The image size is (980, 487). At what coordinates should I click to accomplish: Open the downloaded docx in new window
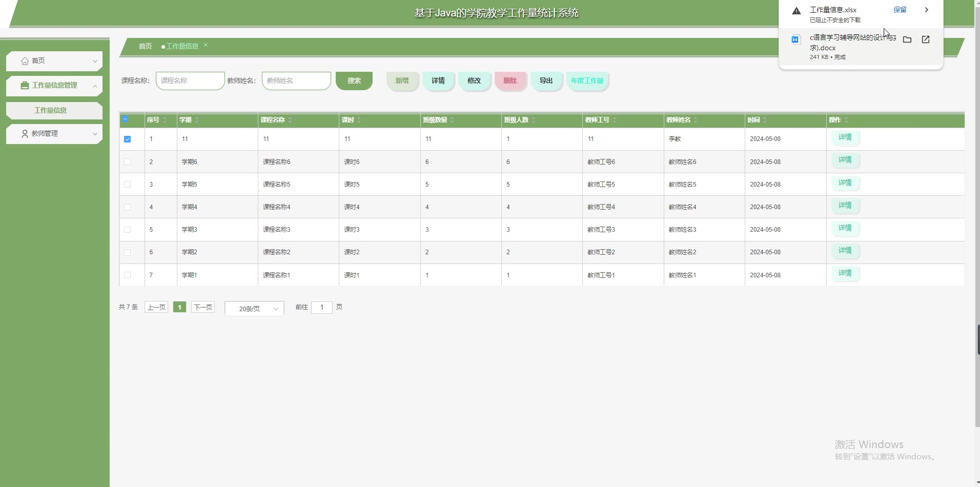click(925, 39)
